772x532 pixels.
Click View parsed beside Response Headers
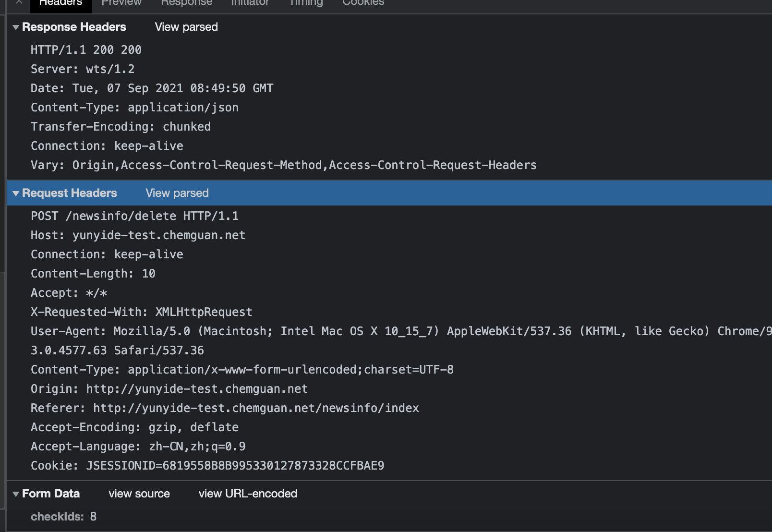tap(186, 27)
